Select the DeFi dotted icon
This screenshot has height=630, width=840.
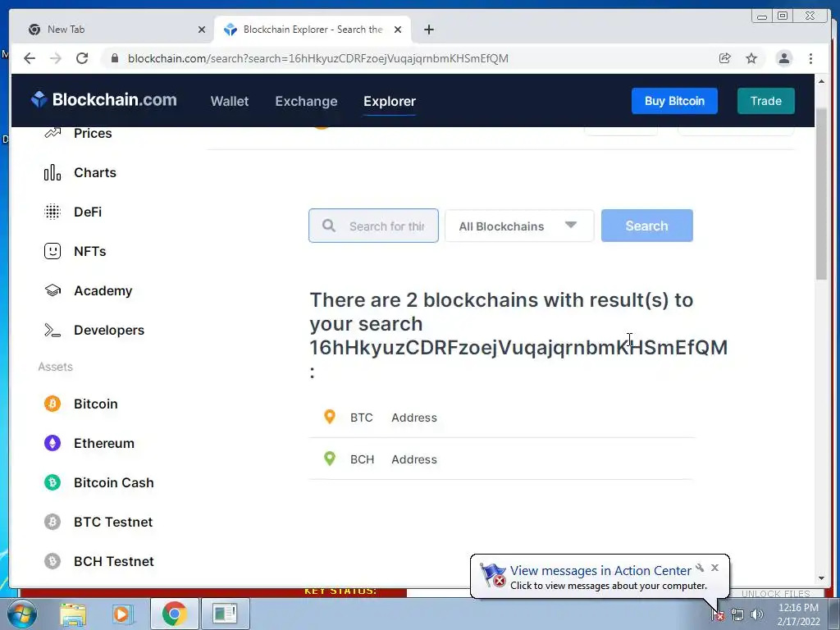tap(52, 212)
